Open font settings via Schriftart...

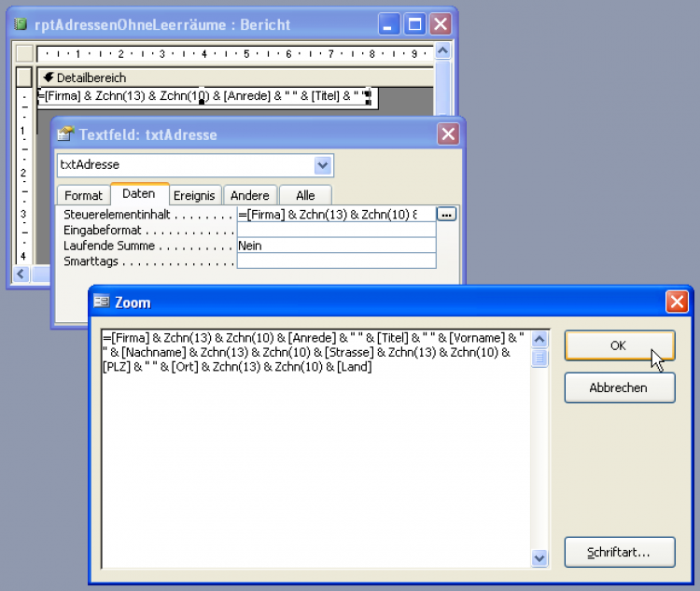tap(619, 551)
